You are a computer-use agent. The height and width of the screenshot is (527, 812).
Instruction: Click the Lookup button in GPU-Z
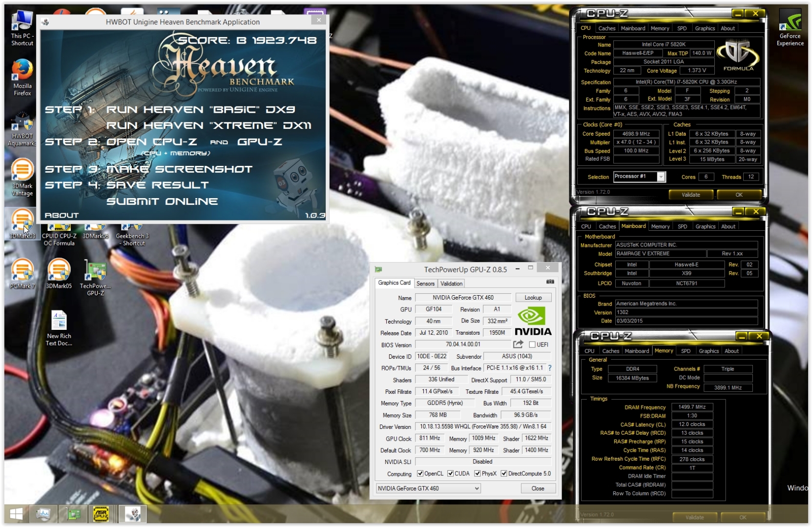[x=533, y=298]
